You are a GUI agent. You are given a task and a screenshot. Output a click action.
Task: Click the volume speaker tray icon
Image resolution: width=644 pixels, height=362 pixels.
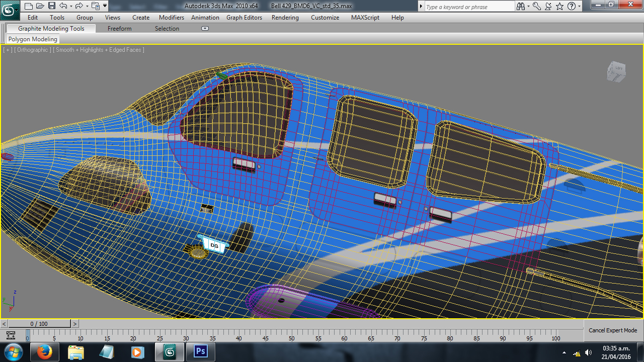tap(588, 353)
